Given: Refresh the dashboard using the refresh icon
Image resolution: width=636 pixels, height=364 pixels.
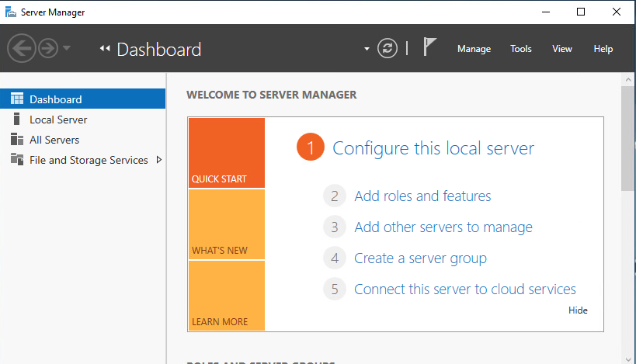Looking at the screenshot, I should pos(388,48).
